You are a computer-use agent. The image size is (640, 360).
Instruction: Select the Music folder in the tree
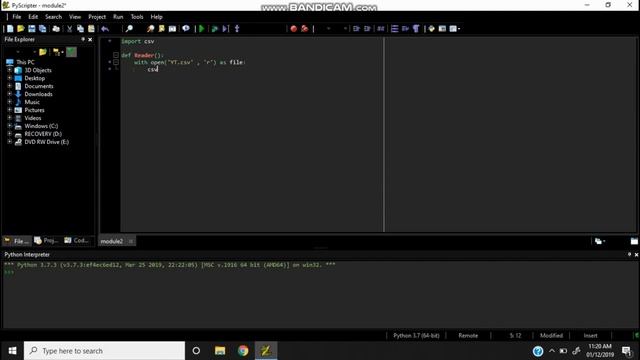[32, 102]
